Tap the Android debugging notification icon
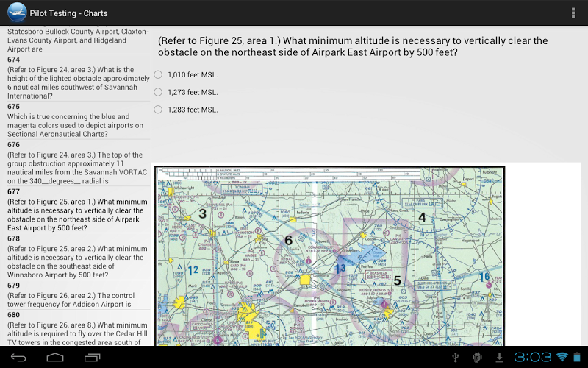588x368 pixels. (477, 358)
